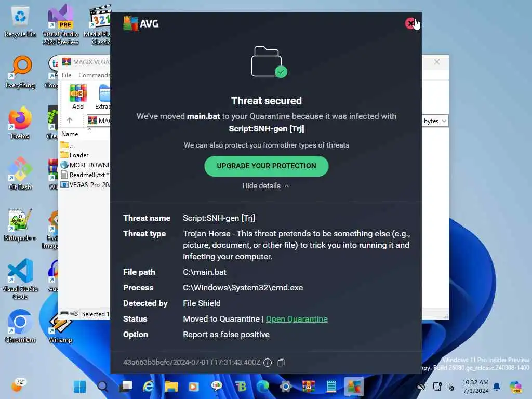Open the Talk chat app on taskbar
The height and width of the screenshot is (399, 532).
click(x=217, y=387)
